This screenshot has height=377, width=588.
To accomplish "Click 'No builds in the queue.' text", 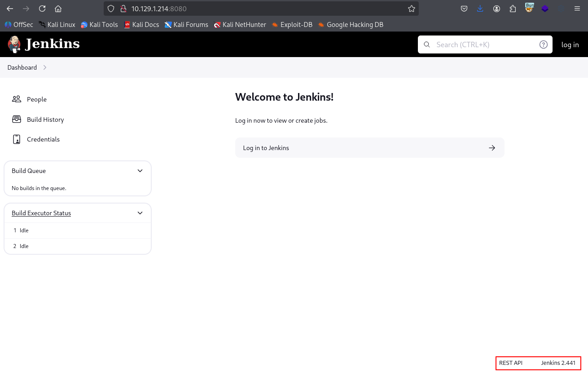I will pos(39,188).
